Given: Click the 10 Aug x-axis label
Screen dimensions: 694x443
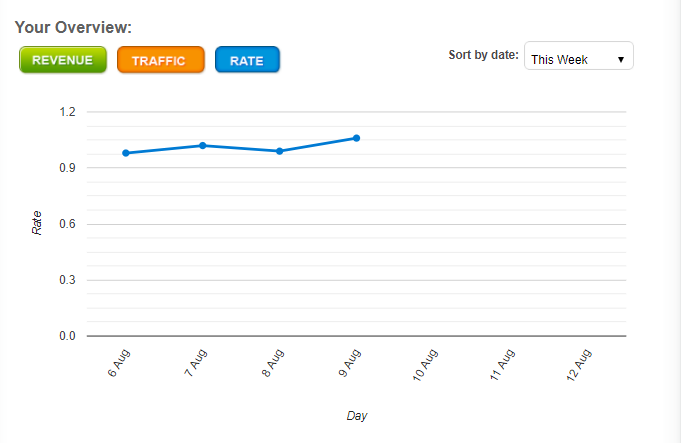Looking at the screenshot, I should pos(426,364).
